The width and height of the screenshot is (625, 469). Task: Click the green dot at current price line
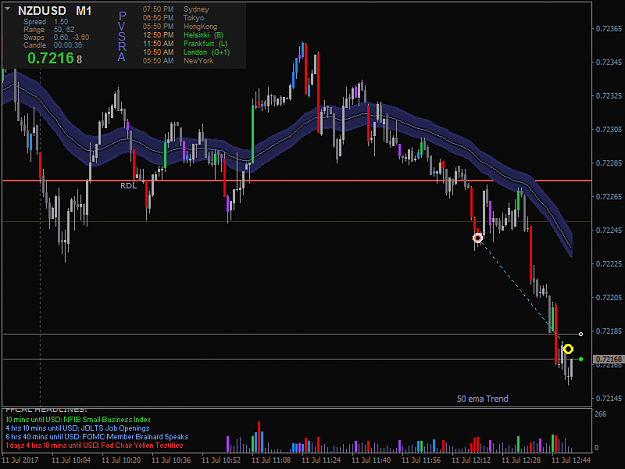click(581, 359)
